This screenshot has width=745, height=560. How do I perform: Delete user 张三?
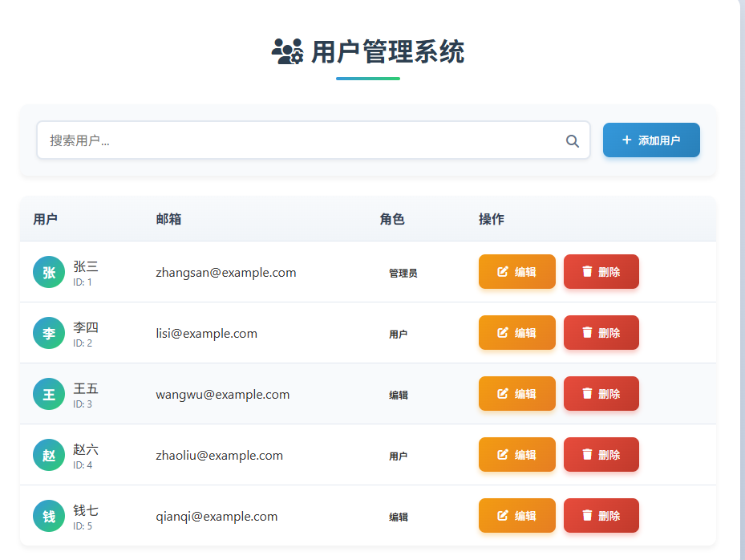pyautogui.click(x=601, y=272)
